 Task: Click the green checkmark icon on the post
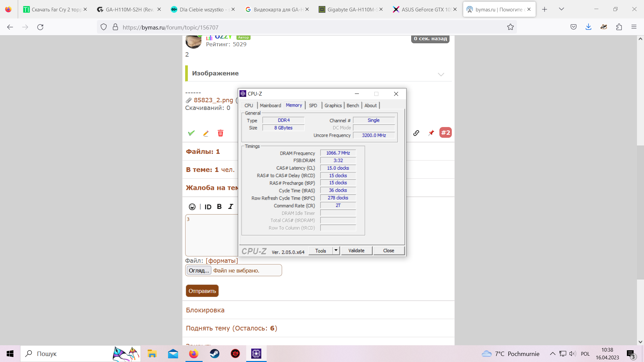point(191,133)
